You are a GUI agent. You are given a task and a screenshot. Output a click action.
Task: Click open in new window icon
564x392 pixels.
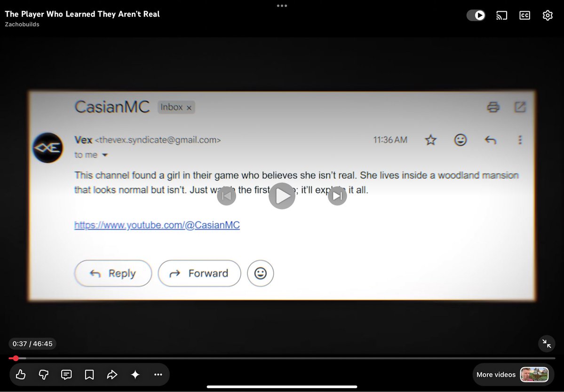click(520, 107)
